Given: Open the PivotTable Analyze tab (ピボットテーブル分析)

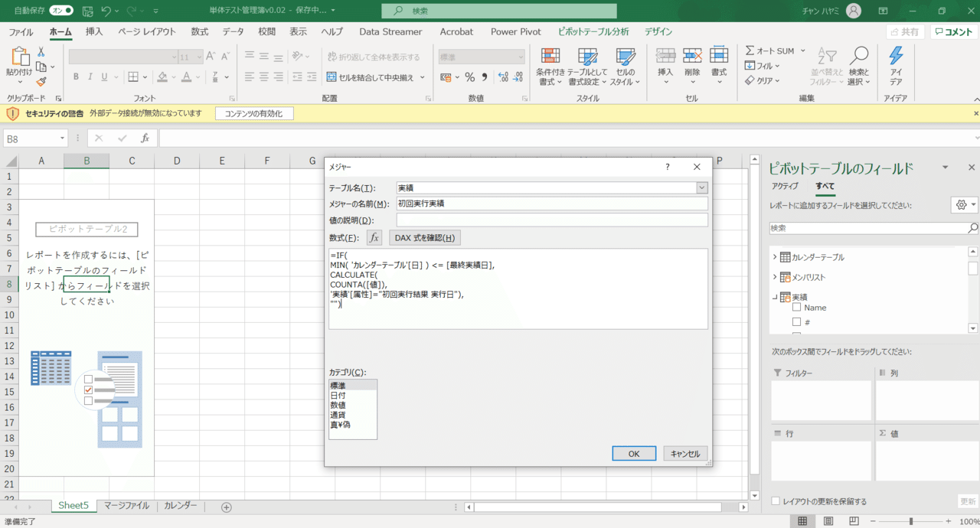Looking at the screenshot, I should (x=593, y=32).
